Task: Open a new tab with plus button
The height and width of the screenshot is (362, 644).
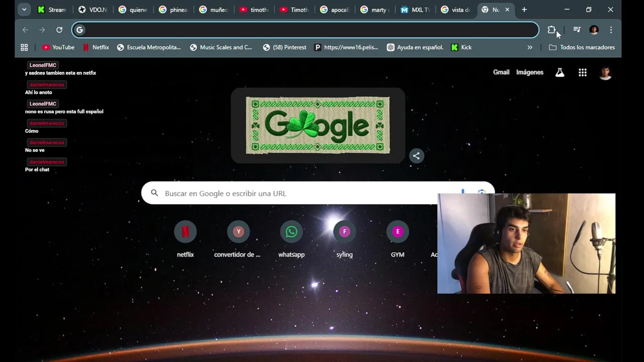Action: click(x=524, y=10)
